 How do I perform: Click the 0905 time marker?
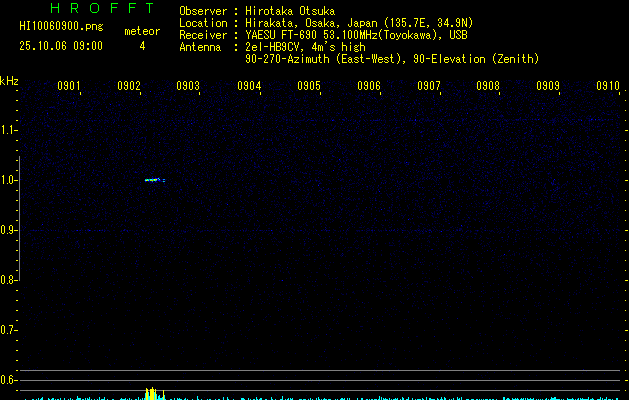pos(309,87)
